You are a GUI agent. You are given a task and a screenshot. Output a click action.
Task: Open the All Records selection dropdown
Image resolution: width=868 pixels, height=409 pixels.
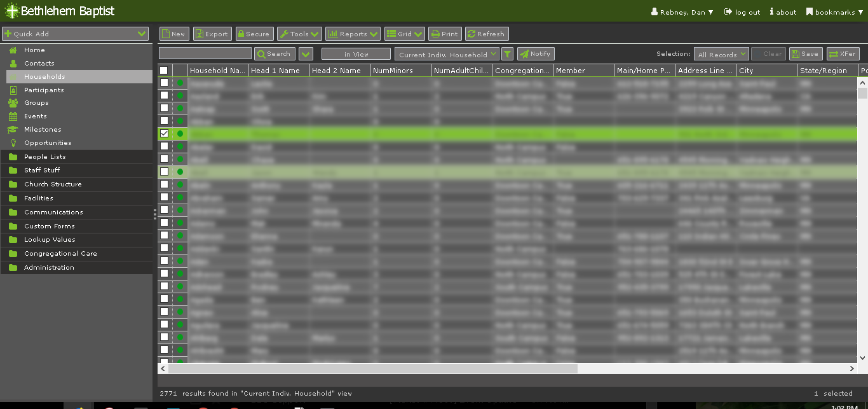click(x=721, y=54)
